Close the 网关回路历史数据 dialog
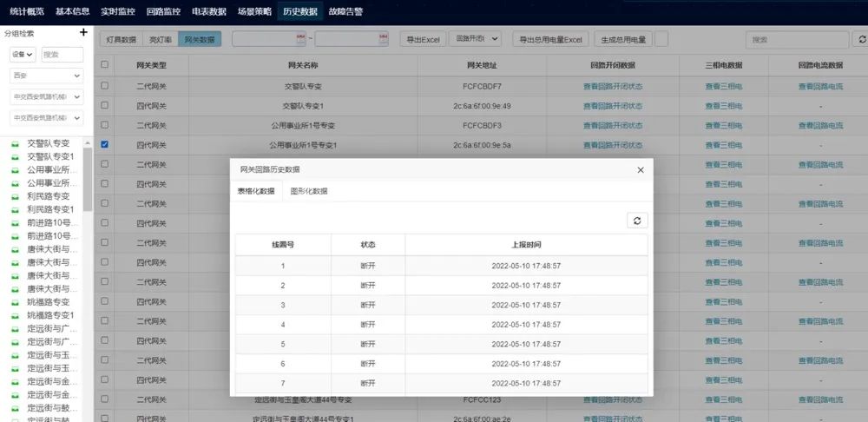This screenshot has height=422, width=868. [x=641, y=170]
